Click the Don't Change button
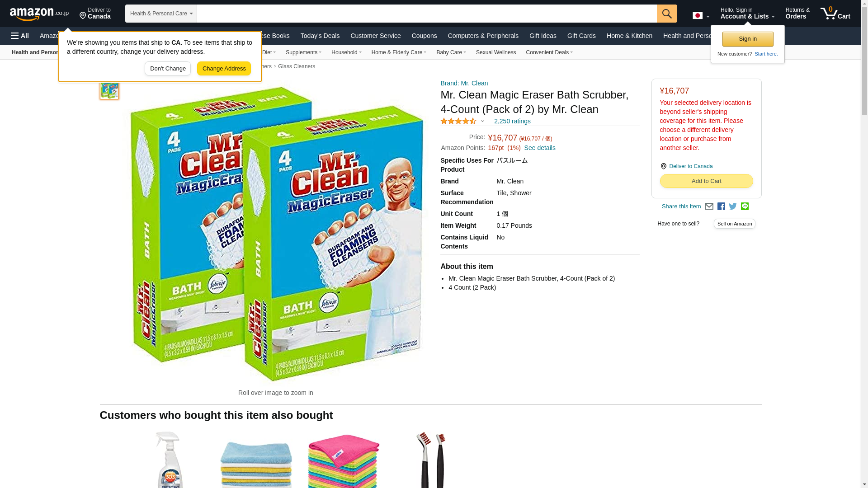Image resolution: width=868 pixels, height=488 pixels. (x=168, y=69)
